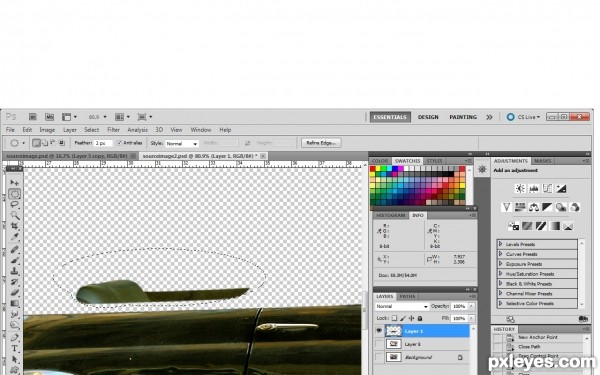The height and width of the screenshot is (375, 600).
Task: Pick the red swatch in Swatches
Action: tap(373, 169)
